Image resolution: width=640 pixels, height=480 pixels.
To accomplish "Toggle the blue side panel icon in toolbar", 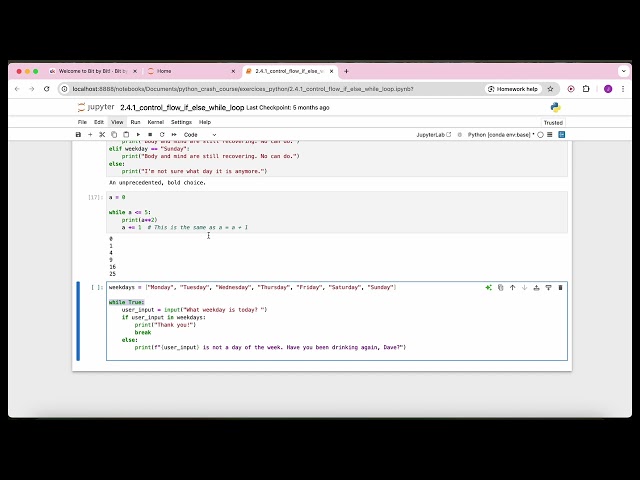I will tap(562, 134).
